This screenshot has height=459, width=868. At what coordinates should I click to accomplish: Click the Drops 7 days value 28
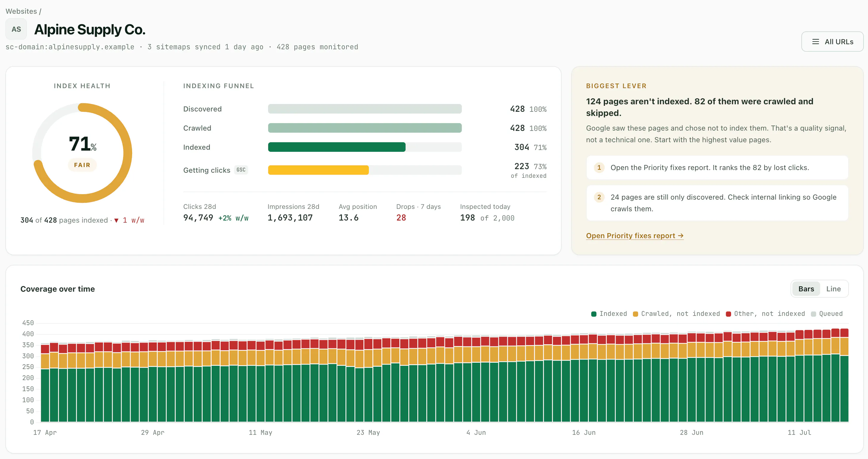pyautogui.click(x=401, y=218)
